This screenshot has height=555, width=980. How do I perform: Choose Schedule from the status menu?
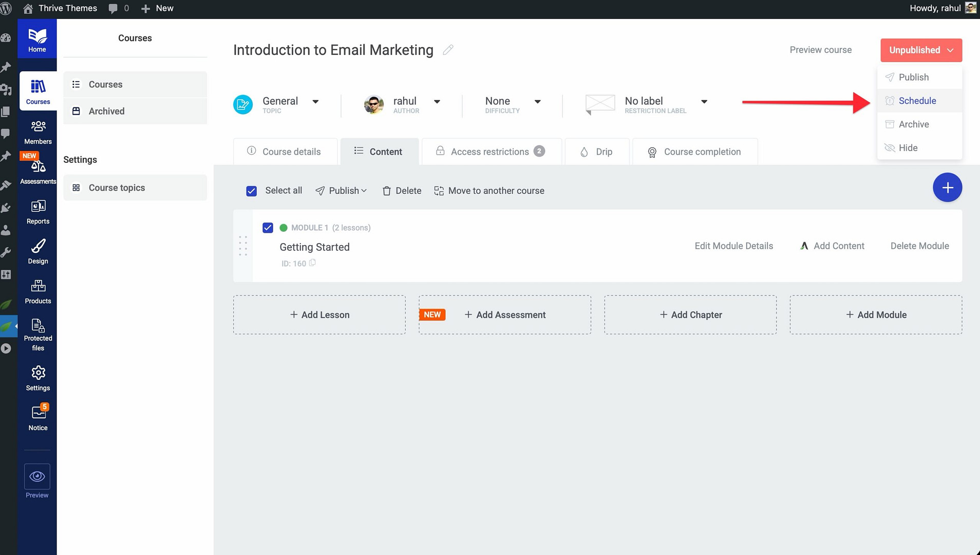coord(917,101)
